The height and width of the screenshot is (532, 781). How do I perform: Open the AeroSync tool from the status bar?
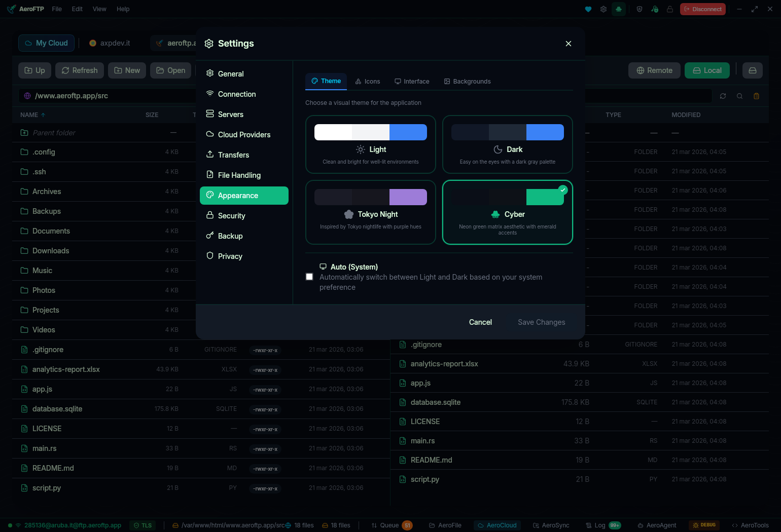(551, 525)
